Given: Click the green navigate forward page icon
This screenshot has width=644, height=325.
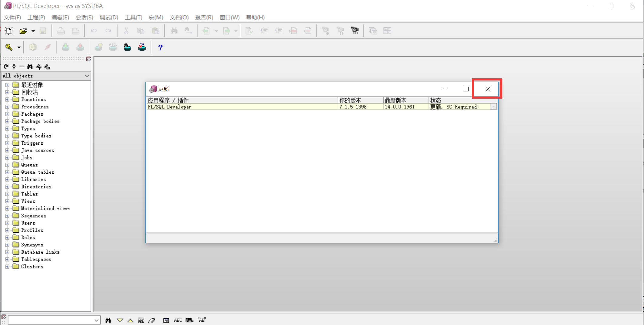Looking at the screenshot, I should [226, 31].
